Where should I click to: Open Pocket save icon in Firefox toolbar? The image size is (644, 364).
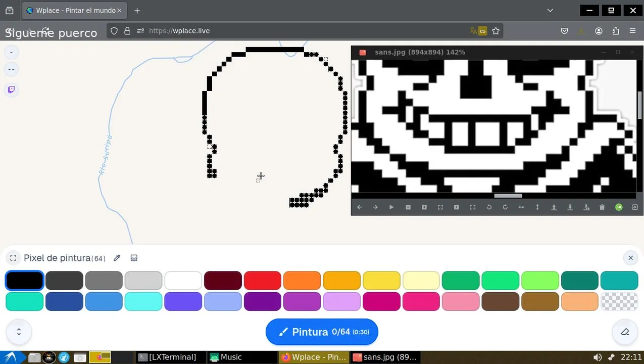pos(565,31)
